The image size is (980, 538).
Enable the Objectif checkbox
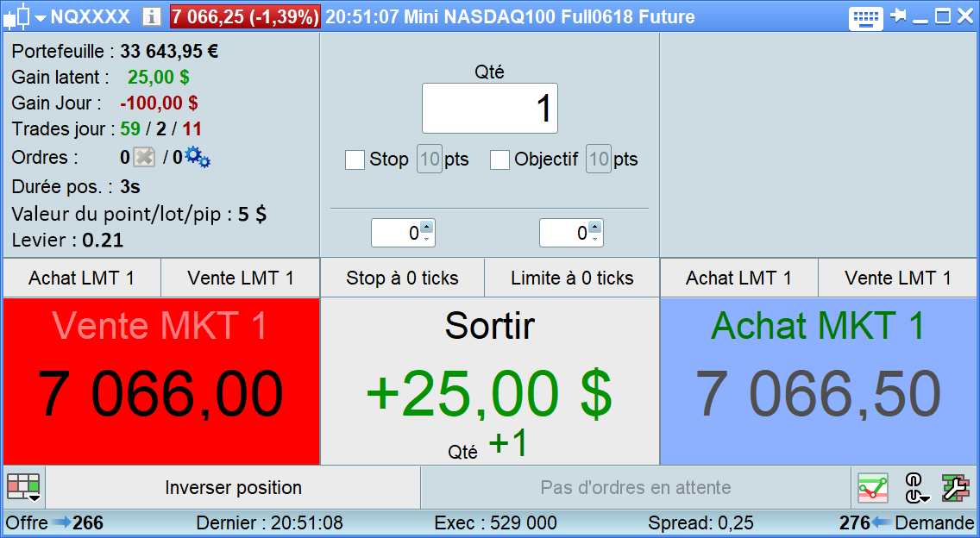click(499, 160)
